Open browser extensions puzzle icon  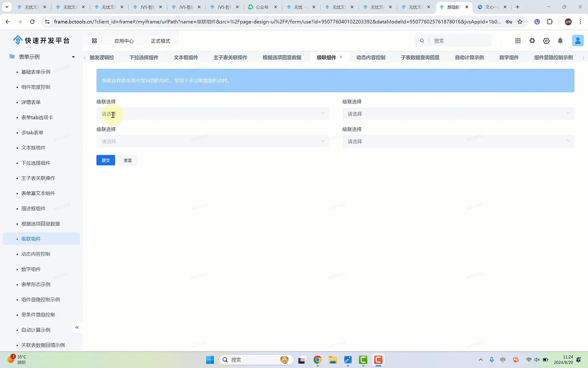(x=550, y=22)
